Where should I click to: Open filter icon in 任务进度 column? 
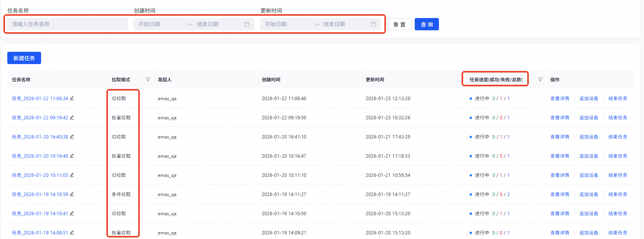click(x=540, y=79)
